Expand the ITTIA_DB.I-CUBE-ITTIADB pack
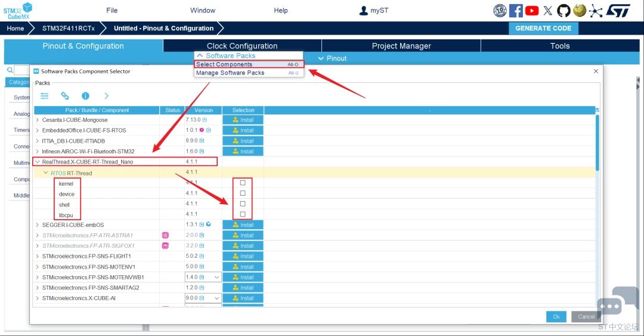The height and width of the screenshot is (336, 644). pos(38,141)
